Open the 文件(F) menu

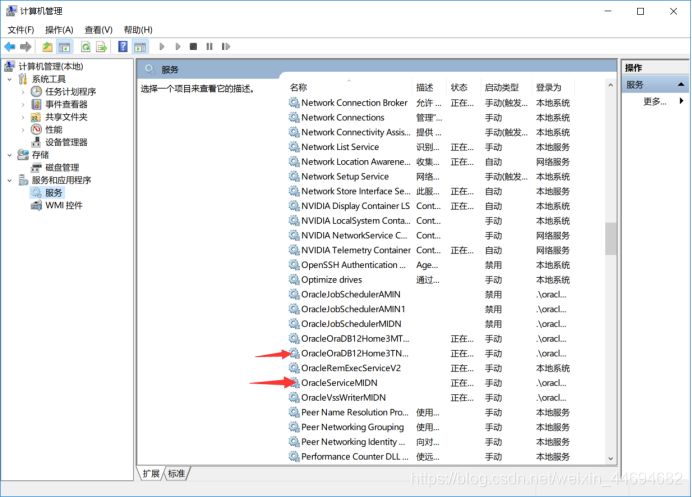[21, 30]
